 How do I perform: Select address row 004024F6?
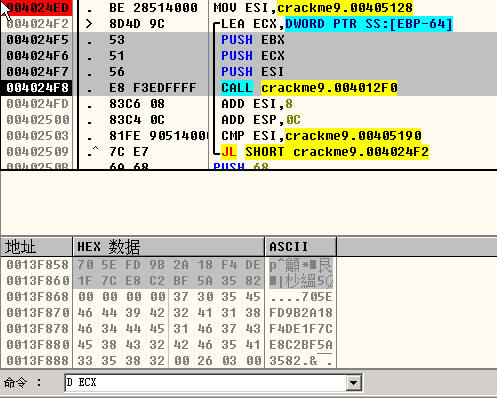[37, 56]
